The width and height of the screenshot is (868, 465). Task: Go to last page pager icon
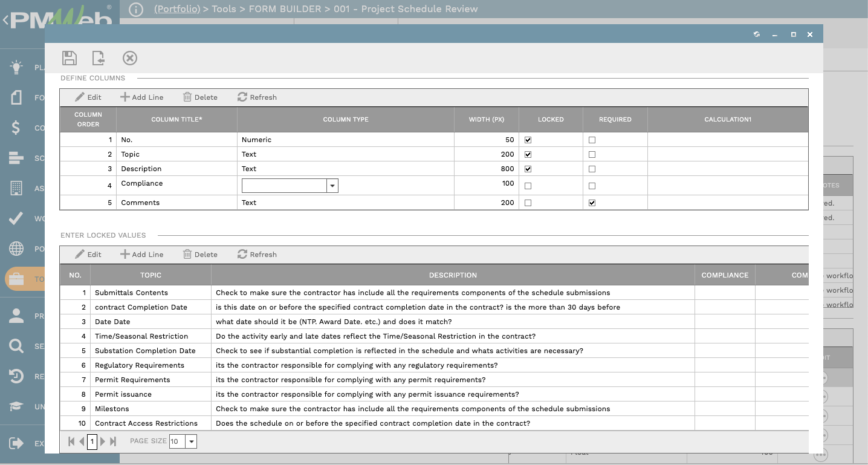(113, 441)
